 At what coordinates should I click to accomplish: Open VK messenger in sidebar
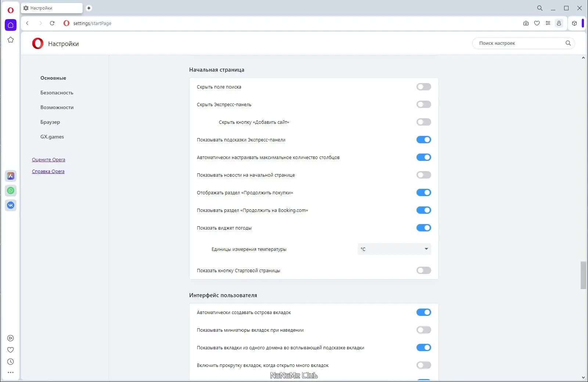click(x=11, y=205)
